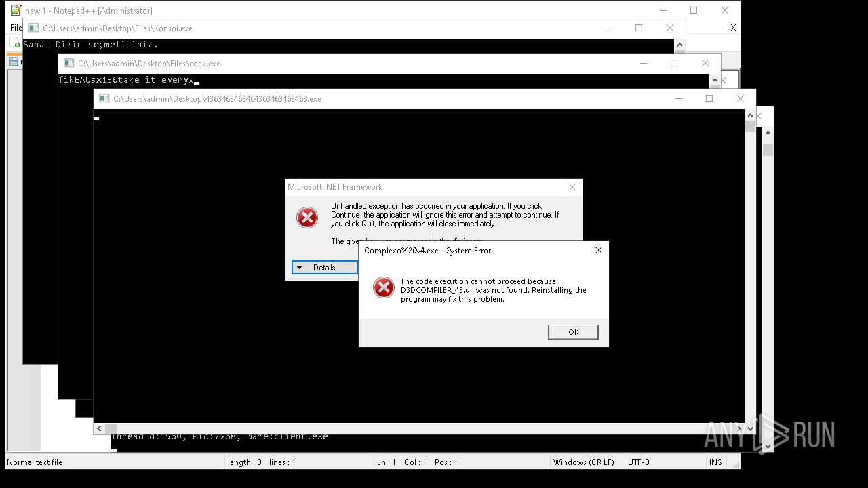Close the current document with Notepad++ menu-bar X
Viewport: 868px width, 488px height.
pyautogui.click(x=732, y=28)
